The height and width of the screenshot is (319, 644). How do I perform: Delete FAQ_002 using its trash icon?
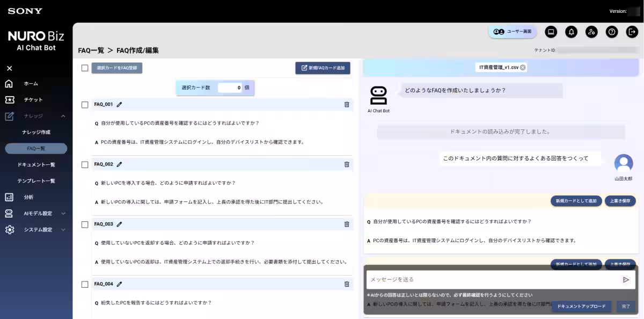tap(347, 164)
